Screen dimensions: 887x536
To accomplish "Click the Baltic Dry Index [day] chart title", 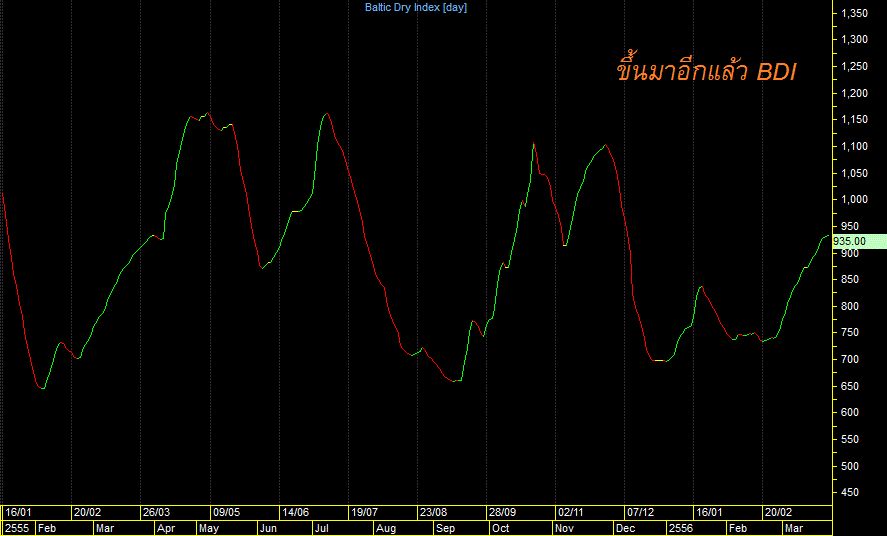I will pos(416,7).
